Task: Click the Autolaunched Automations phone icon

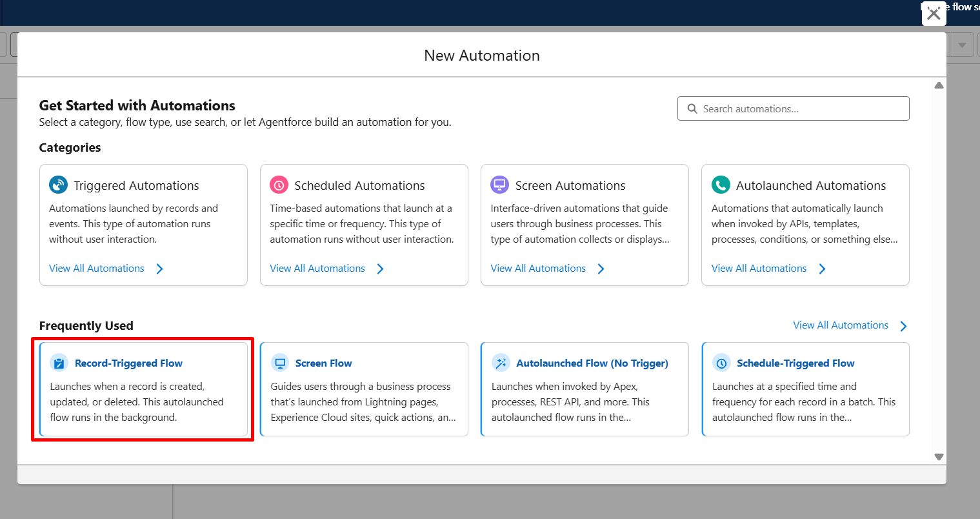Action: 721,185
